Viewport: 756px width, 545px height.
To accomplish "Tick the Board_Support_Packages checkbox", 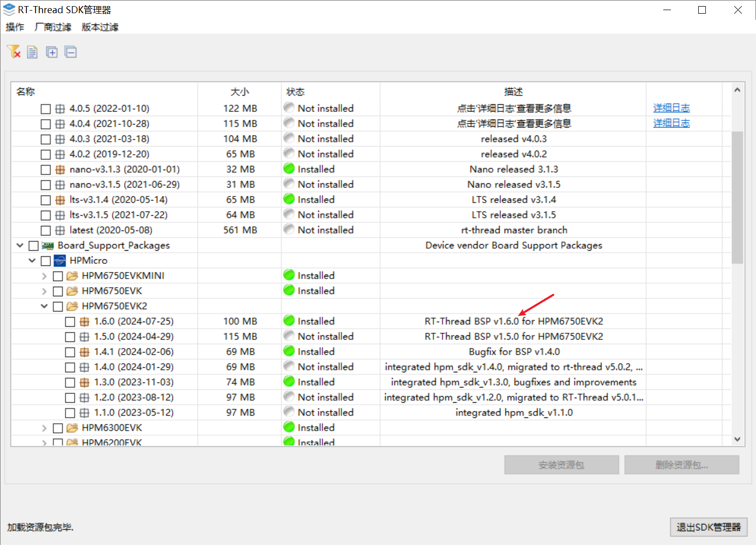I will pos(33,246).
